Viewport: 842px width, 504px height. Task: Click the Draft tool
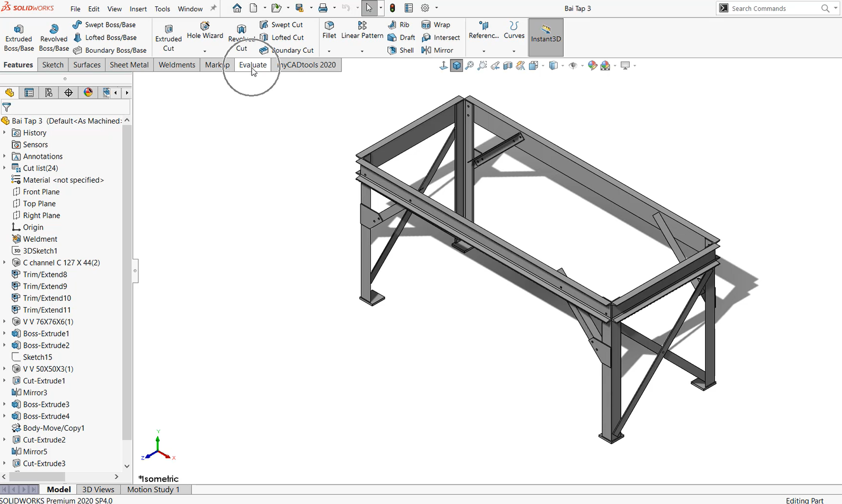pyautogui.click(x=401, y=38)
